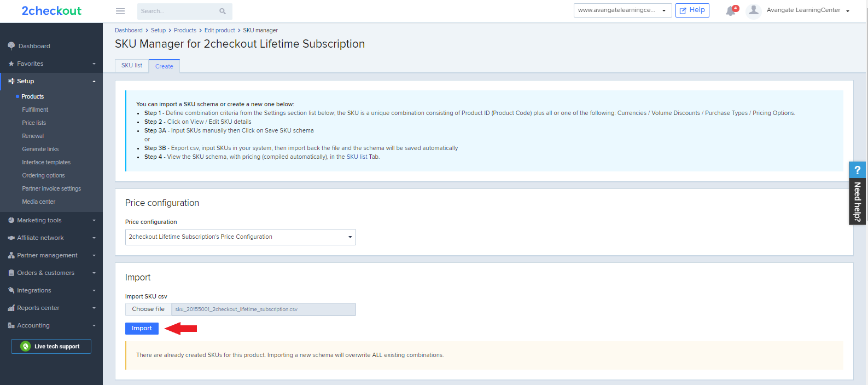Click the Dashboard sidebar icon
This screenshot has width=868, height=385.
[x=11, y=46]
